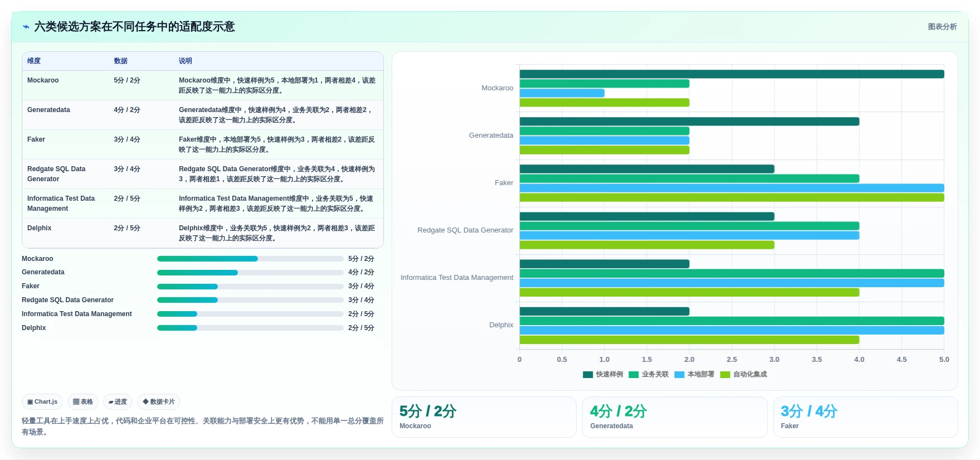Click the 图表分析 label

(x=942, y=27)
